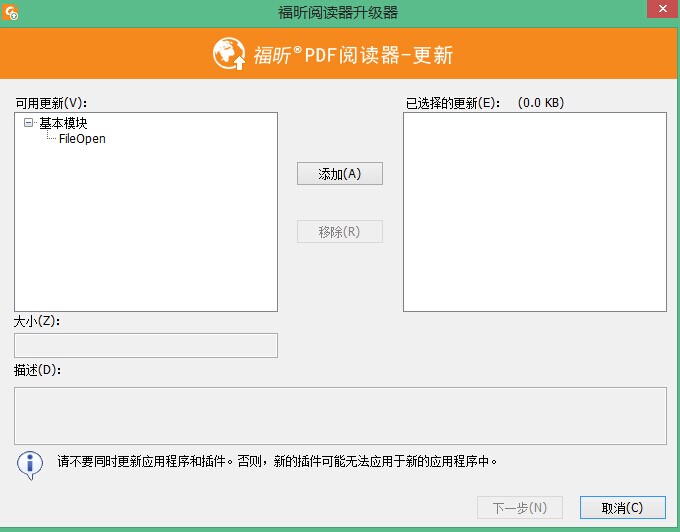Click the globe update logo in banner
Viewport: 680px width, 532px height.
[x=229, y=54]
